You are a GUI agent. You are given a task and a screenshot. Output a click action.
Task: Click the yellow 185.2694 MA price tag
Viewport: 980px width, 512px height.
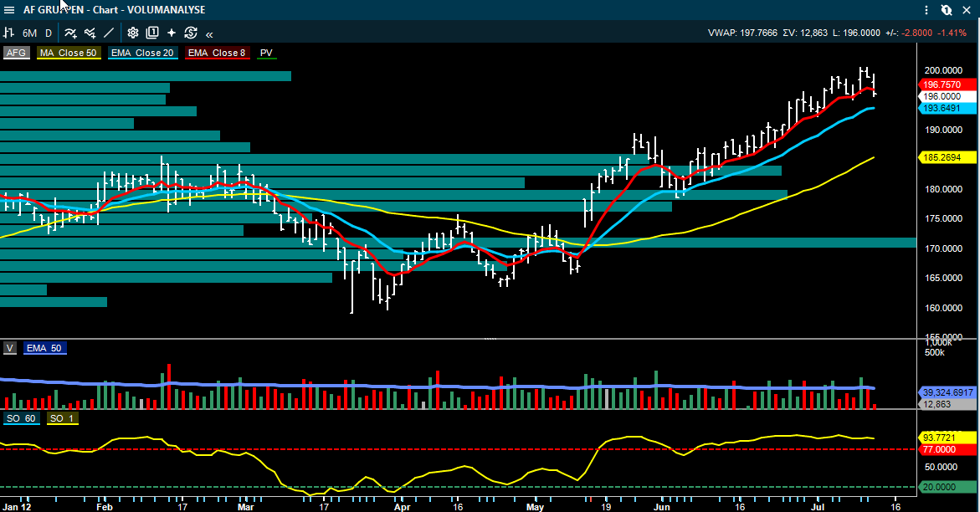pos(947,157)
